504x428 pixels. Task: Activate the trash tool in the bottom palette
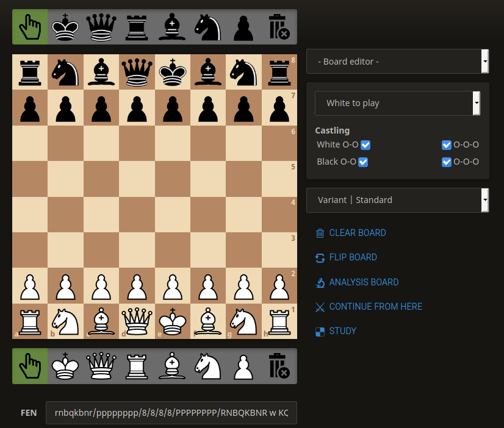pos(279,366)
